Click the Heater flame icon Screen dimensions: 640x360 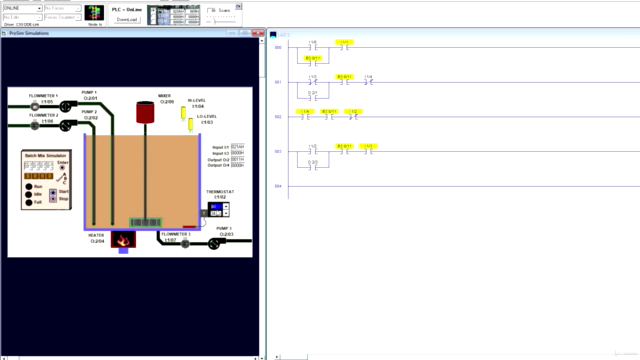click(x=123, y=240)
